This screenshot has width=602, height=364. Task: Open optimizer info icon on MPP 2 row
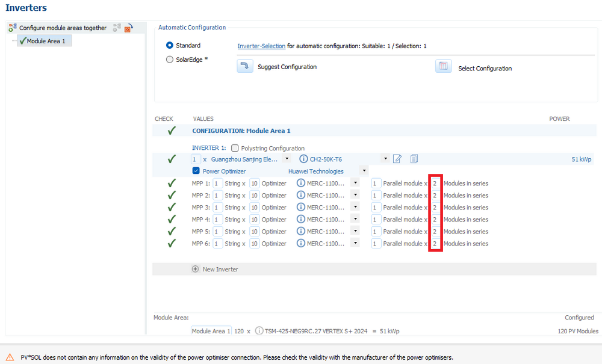click(301, 195)
